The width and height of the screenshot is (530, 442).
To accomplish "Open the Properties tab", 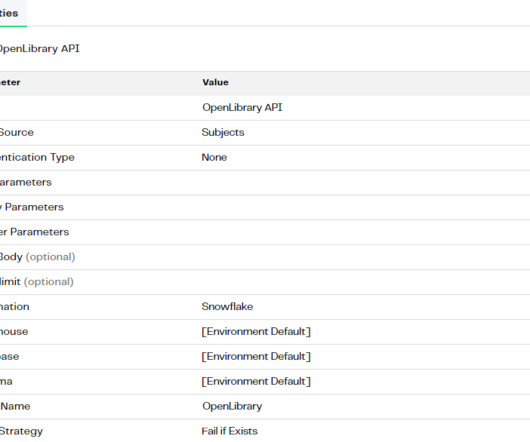I will [x=9, y=13].
